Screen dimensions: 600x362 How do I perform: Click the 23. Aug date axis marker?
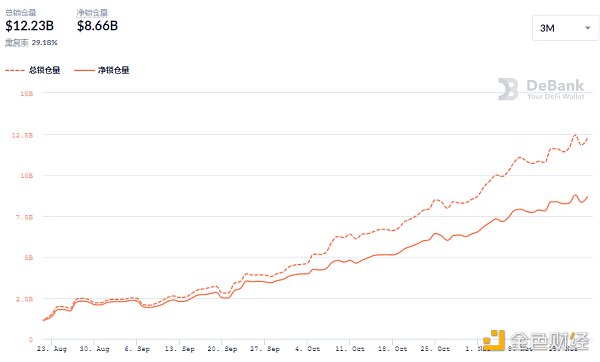[52, 349]
